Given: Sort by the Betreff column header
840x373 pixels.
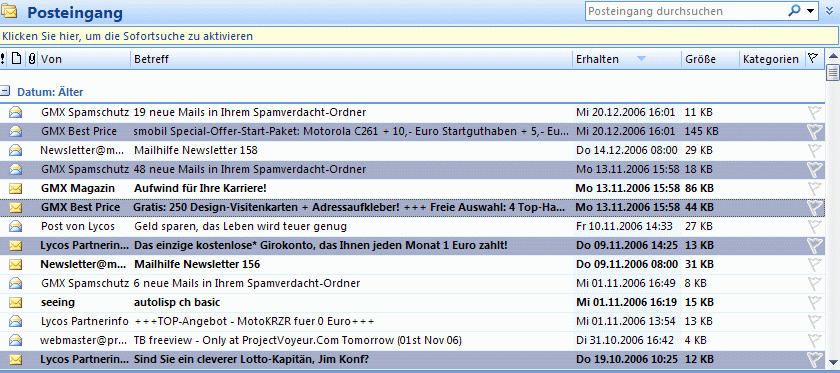Looking at the screenshot, I should [x=351, y=59].
